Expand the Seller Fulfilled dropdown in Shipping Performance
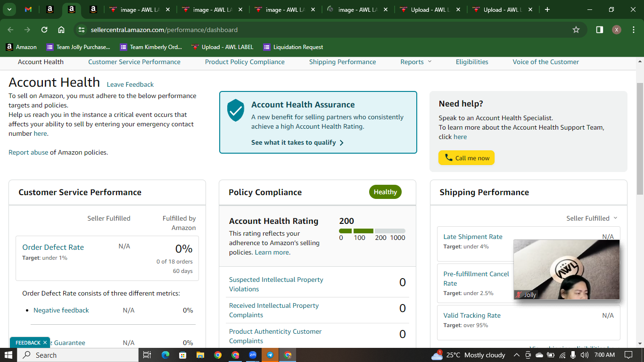Screen dimensions: 644x362 [592, 218]
